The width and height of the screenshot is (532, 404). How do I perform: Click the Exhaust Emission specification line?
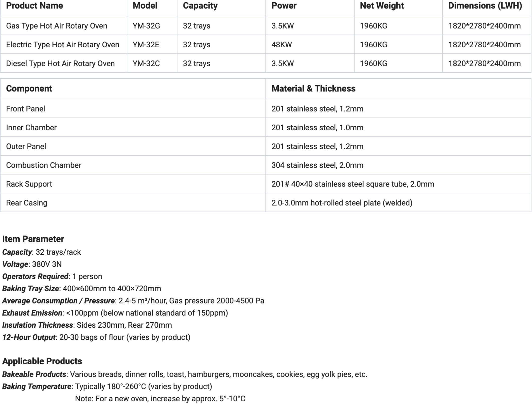click(115, 313)
